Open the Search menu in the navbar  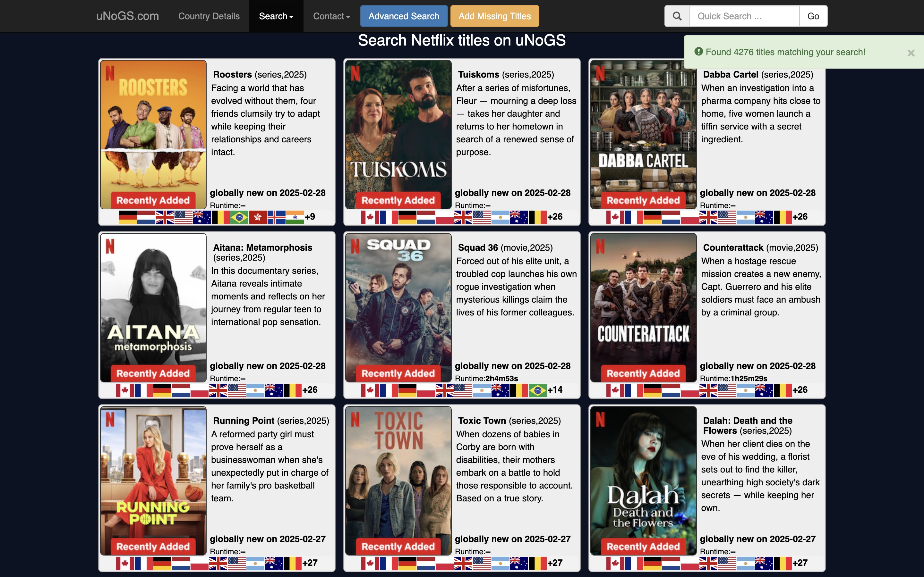click(276, 16)
